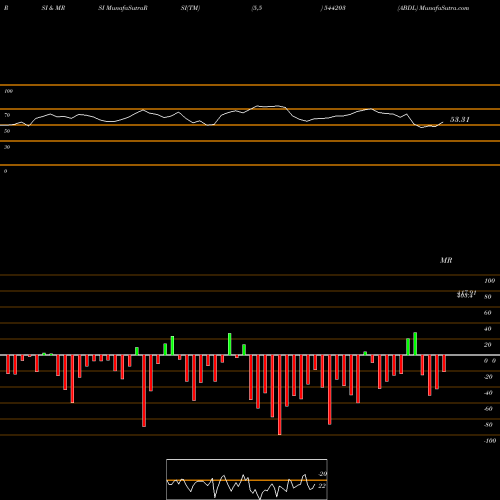Click the 'SI & MR' header text
The width and height of the screenshot is (500, 500).
click(x=53, y=8)
